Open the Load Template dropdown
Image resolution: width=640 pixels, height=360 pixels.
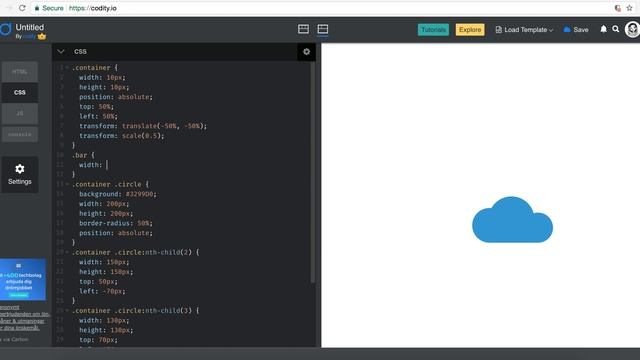(x=524, y=30)
